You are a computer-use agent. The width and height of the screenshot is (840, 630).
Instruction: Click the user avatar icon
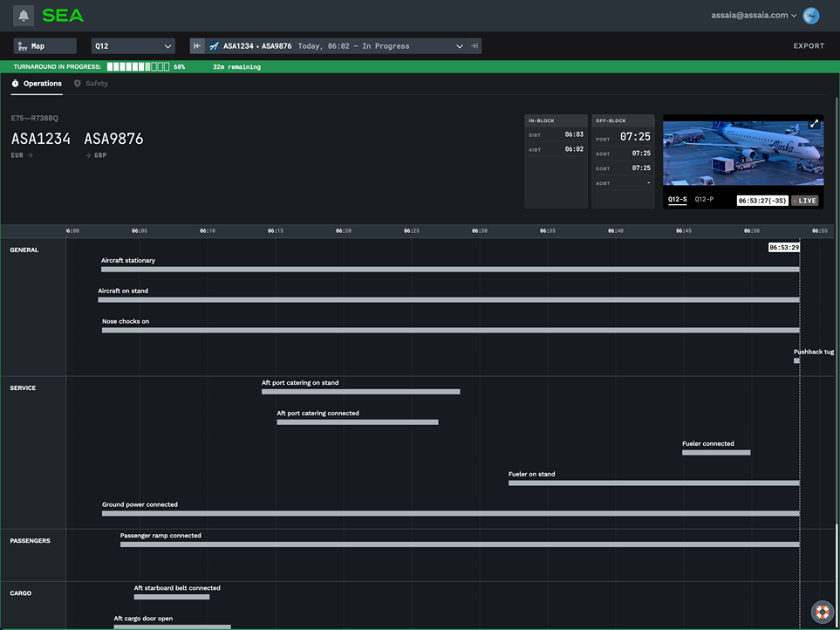(x=811, y=16)
